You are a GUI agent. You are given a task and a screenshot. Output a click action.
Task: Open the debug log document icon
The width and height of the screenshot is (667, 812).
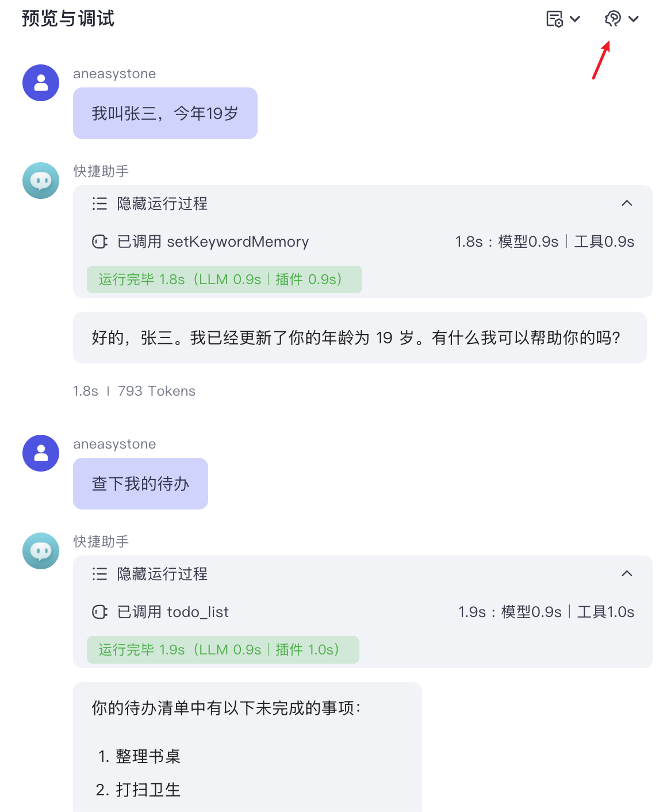click(x=554, y=19)
